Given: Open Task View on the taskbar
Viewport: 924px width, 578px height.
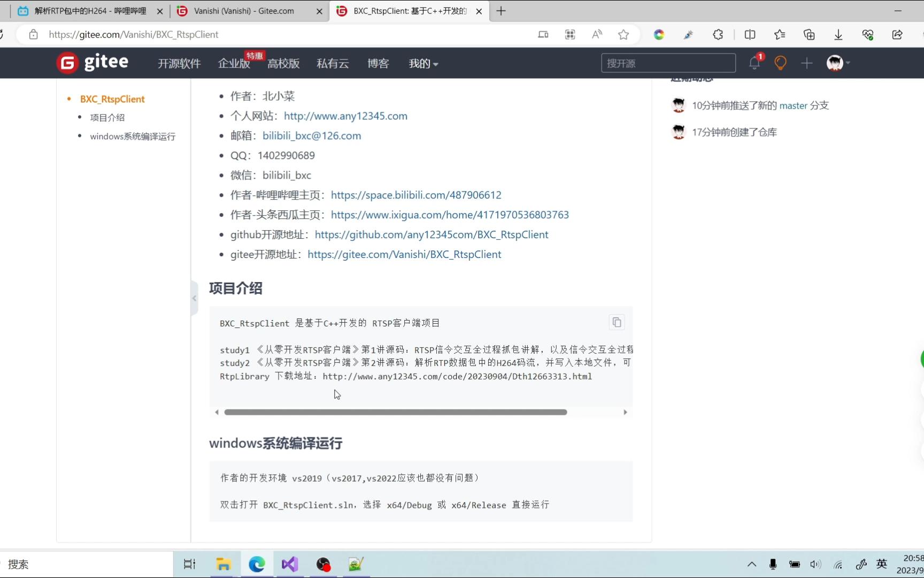Looking at the screenshot, I should [x=189, y=564].
